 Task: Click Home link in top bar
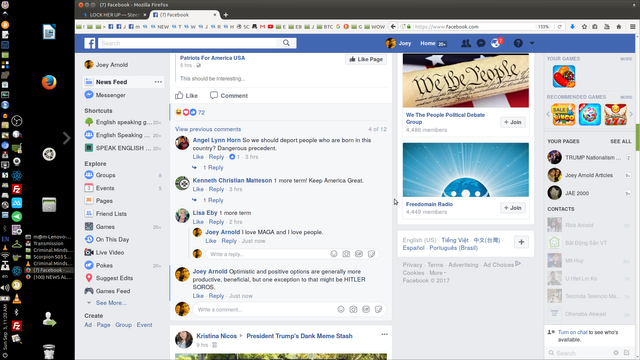point(428,43)
